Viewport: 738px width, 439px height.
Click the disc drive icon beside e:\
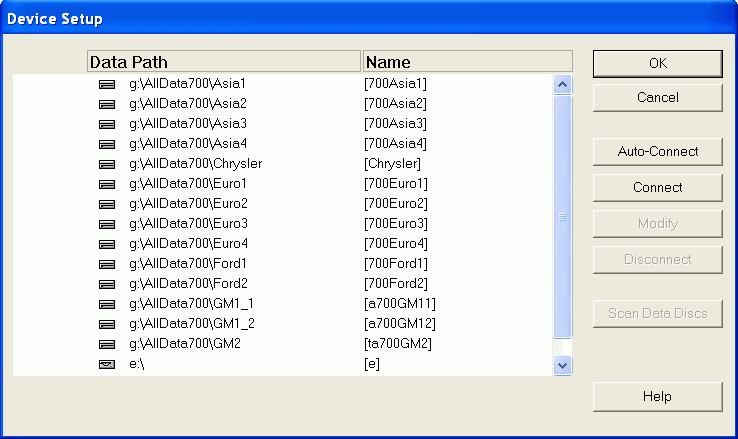(x=107, y=364)
